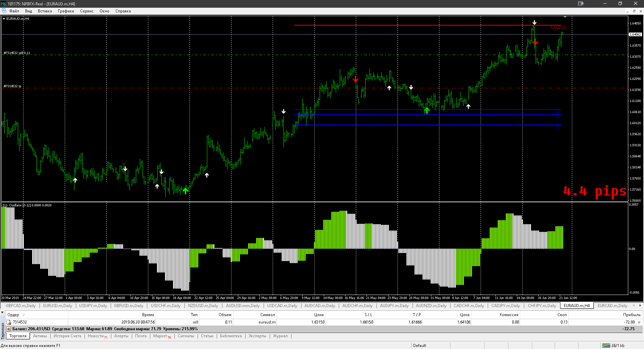Viewport: 644px width, 349px height.
Task: Click the chart shift triangle marker at the chart top
Action: (565, 17)
